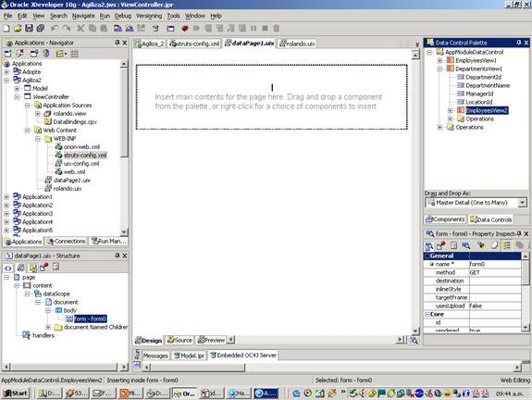532x400 pixels.
Task: Click the code brackets icon in Structure toolbar
Action: tap(8, 268)
